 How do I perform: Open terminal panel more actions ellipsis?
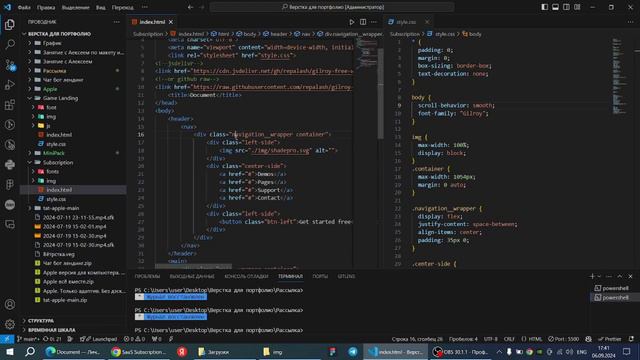tap(609, 276)
